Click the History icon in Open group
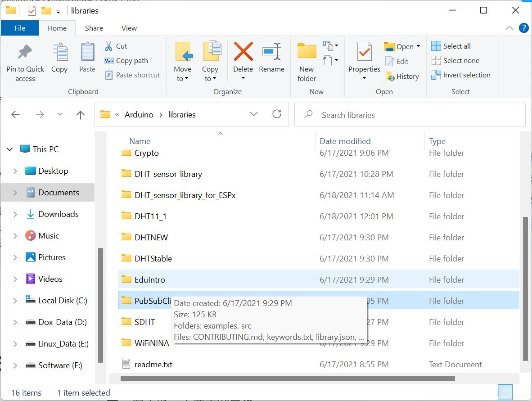Image resolution: width=532 pixels, height=401 pixels. (x=390, y=77)
